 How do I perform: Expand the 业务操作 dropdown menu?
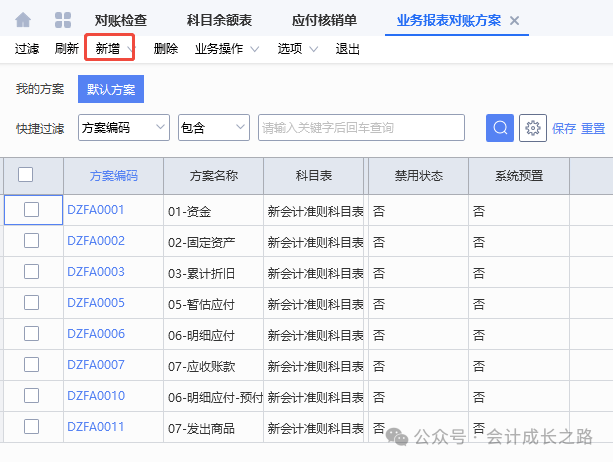[225, 49]
